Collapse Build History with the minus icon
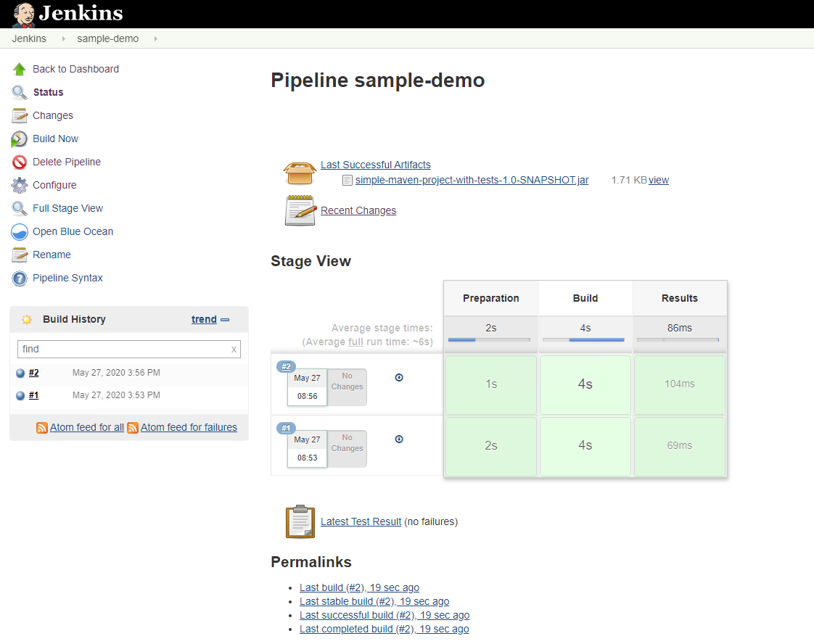The image size is (814, 644). 225,320
